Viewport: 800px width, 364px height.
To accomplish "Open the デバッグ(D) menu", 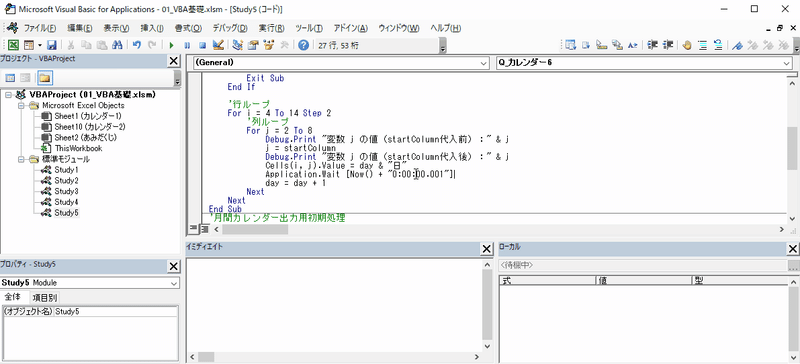I will (x=230, y=28).
